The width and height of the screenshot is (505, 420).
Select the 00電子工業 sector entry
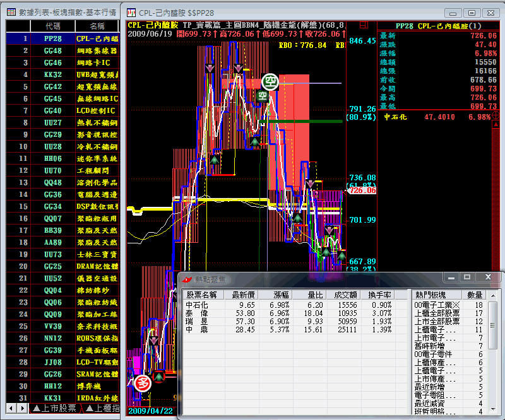437,305
